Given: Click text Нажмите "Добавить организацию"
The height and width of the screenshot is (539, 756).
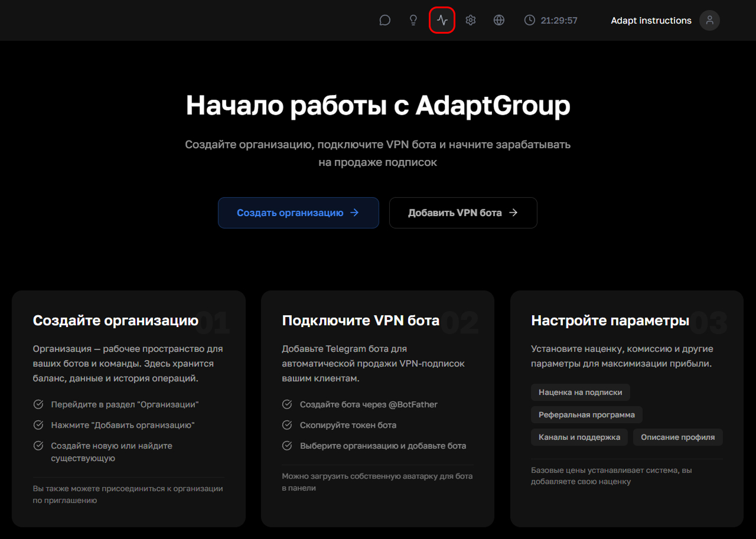Looking at the screenshot, I should (x=123, y=425).
